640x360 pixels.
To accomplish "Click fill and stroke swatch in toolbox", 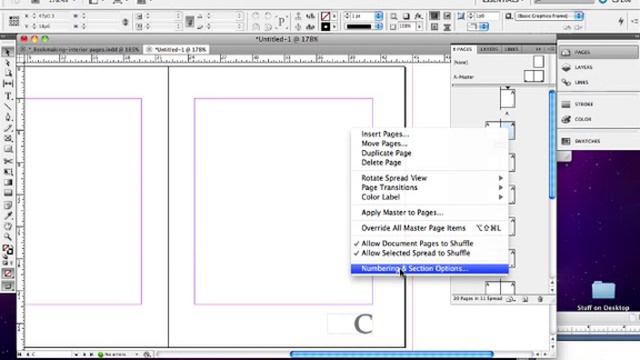I will [x=7, y=249].
